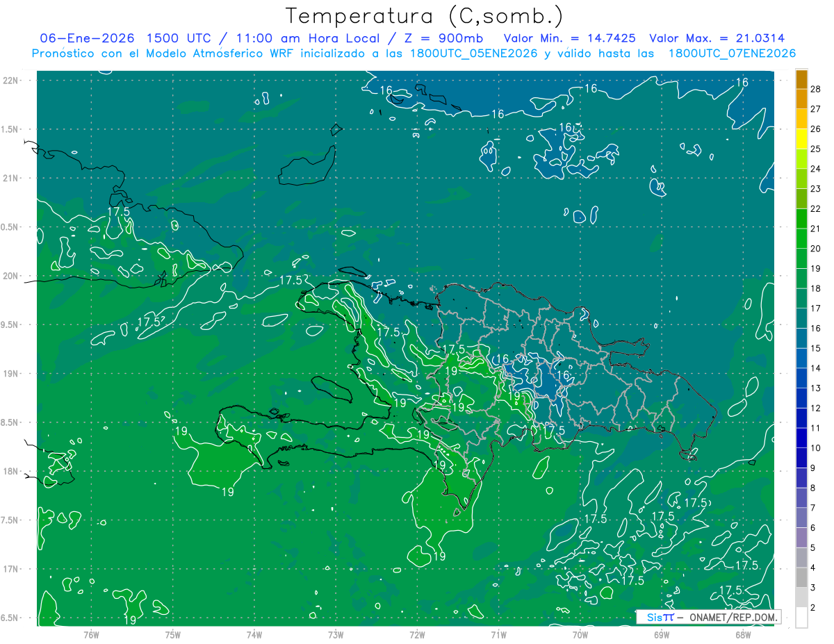The width and height of the screenshot is (834, 644).
Task: Click the 69W longitude axis label
Action: coord(662,634)
